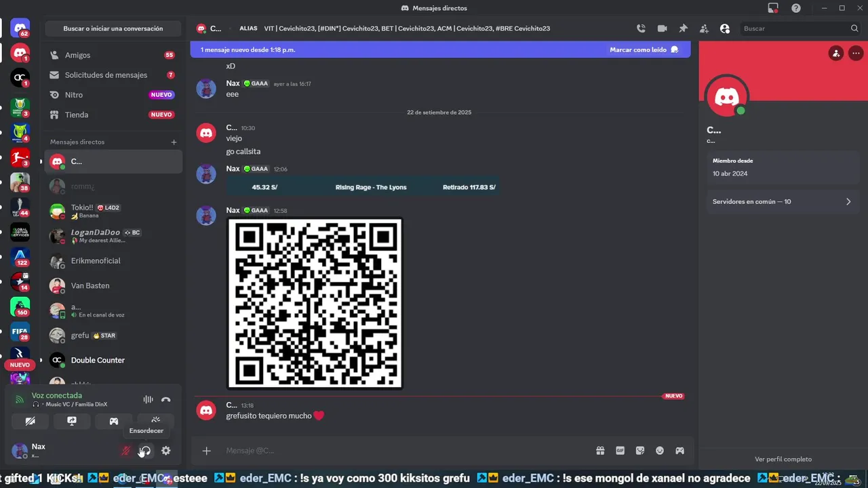This screenshot has height=488, width=868.
Task: Open the gift icon in message bar
Action: [600, 451]
